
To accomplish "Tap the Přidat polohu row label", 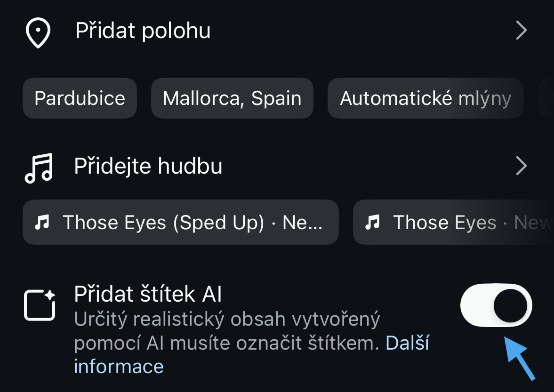I will click(143, 31).
